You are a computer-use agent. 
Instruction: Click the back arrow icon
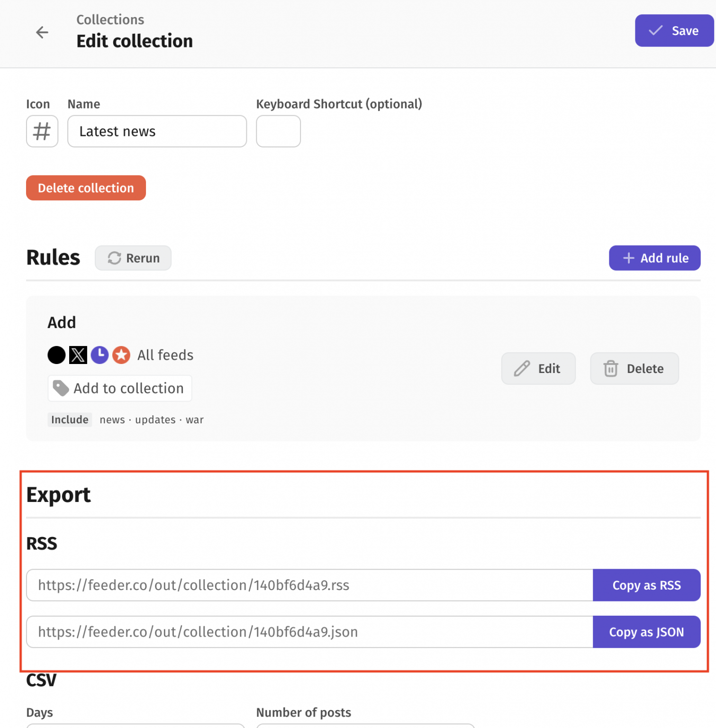(x=42, y=32)
